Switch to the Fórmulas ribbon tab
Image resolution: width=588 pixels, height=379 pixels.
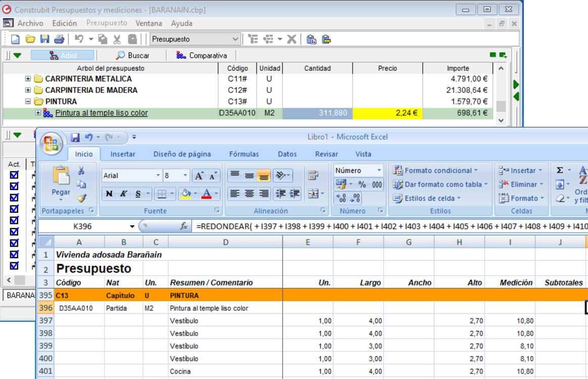point(244,154)
